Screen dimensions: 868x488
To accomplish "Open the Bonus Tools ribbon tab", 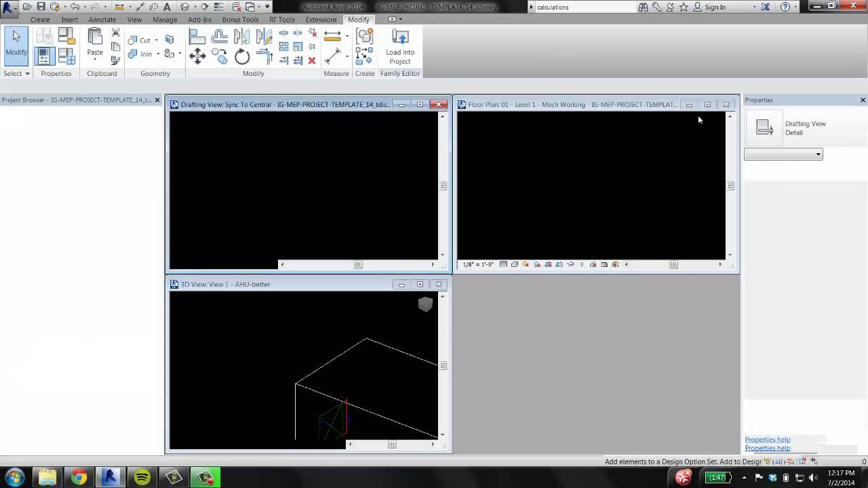I will [x=240, y=20].
